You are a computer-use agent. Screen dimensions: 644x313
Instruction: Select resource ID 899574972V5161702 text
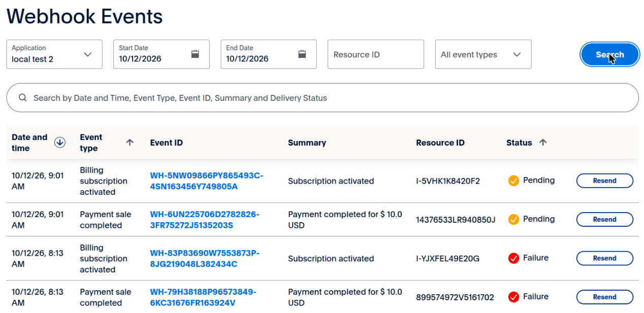pos(455,297)
